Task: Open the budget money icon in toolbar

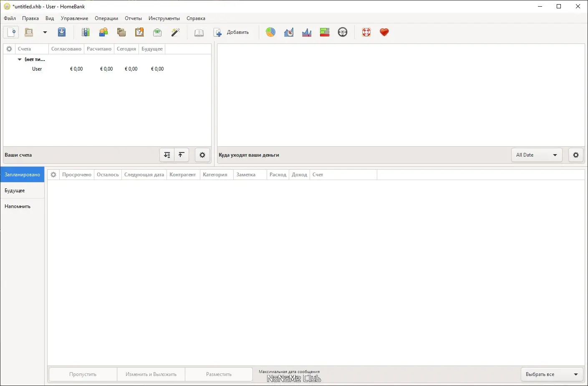Action: pos(157,32)
